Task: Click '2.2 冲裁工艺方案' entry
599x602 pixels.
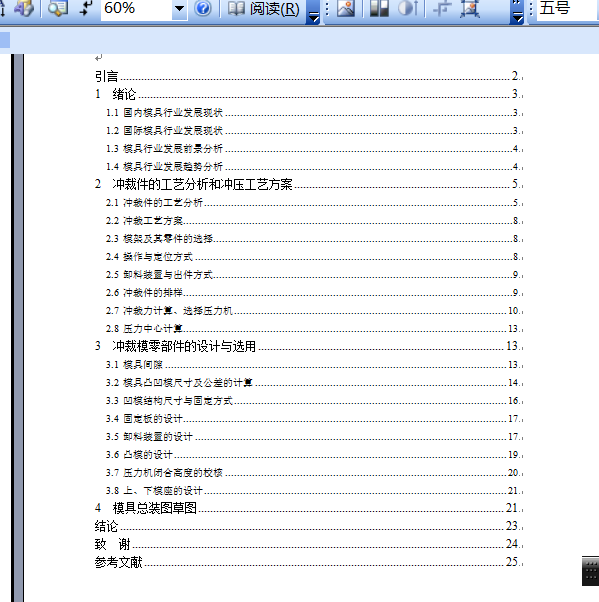Action: tap(314, 220)
